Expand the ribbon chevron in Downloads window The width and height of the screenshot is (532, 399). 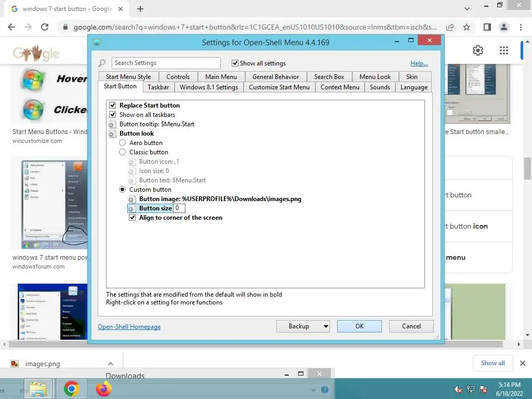click(x=313, y=390)
